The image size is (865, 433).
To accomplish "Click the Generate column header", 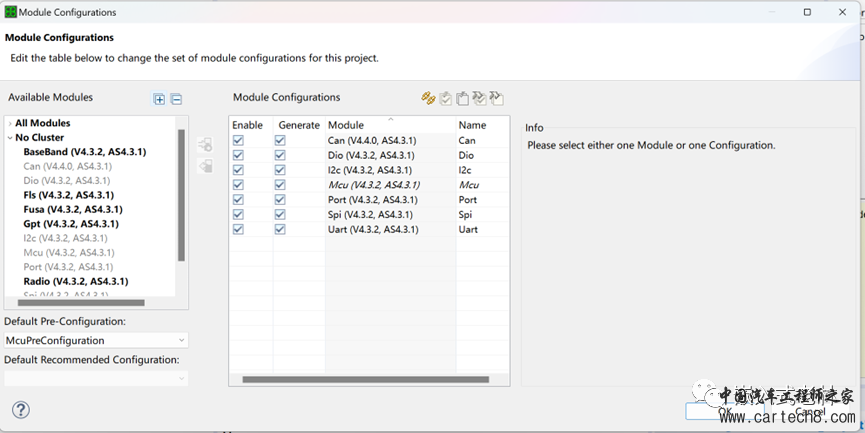I will point(299,125).
